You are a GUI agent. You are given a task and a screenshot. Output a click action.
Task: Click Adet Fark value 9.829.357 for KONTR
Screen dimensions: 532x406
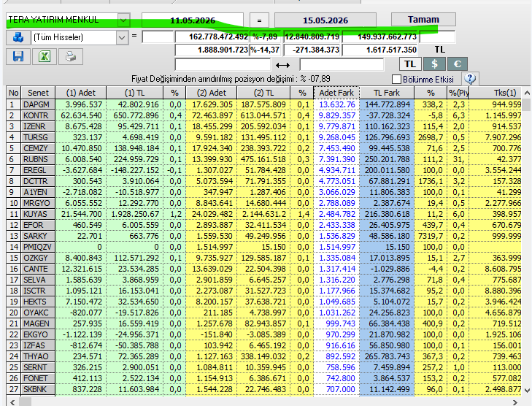pyautogui.click(x=336, y=115)
